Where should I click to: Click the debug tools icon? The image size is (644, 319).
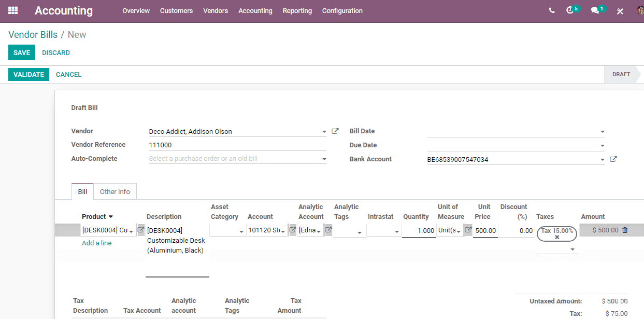(x=620, y=11)
